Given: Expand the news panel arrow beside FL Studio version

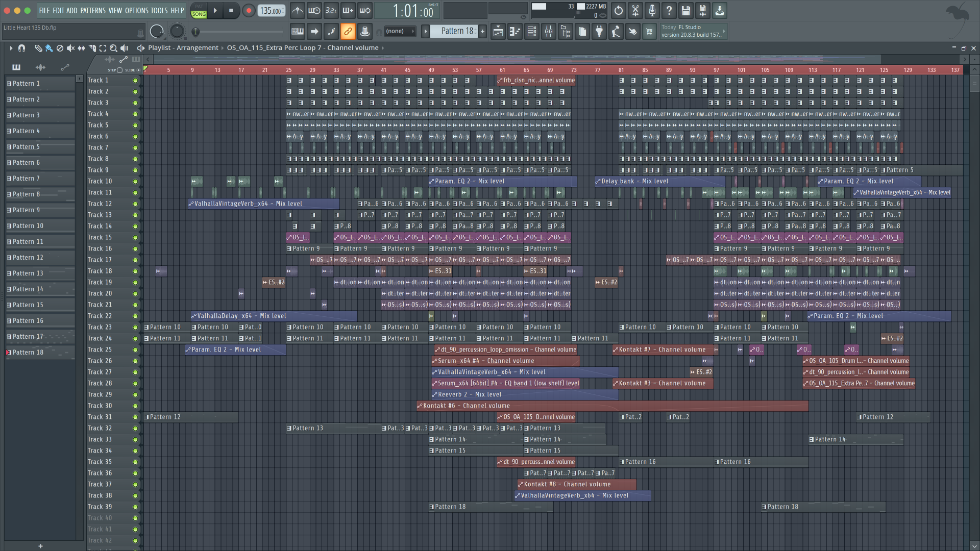Looking at the screenshot, I should [x=724, y=31].
